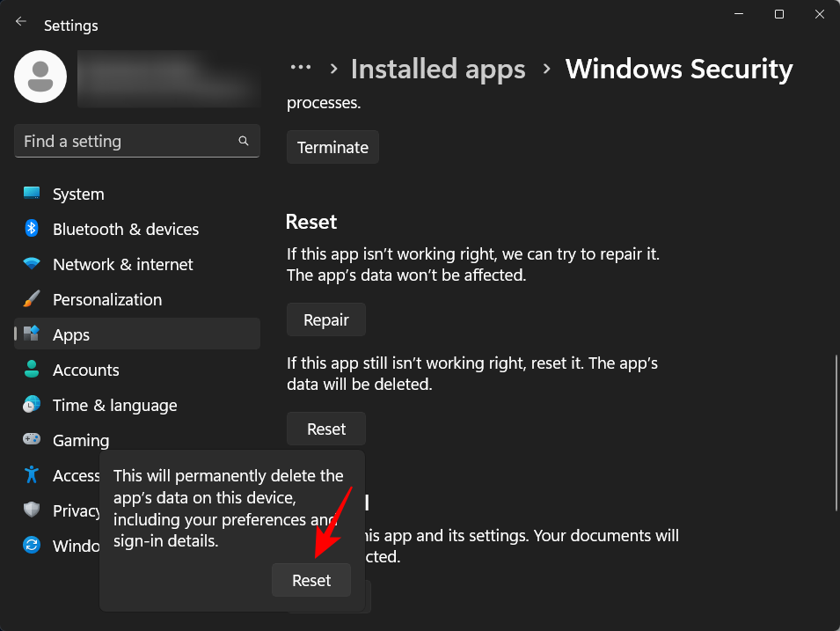
Task: Navigate back using the arrow button
Action: [20, 21]
